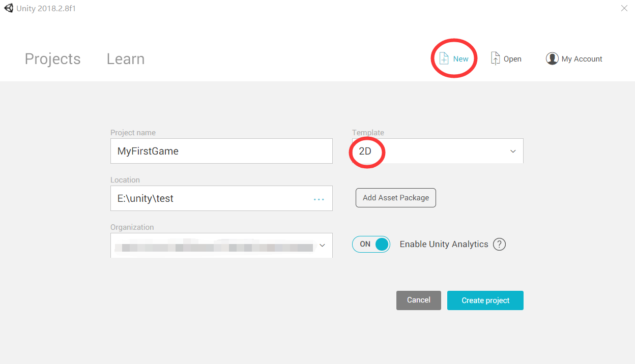Screen dimensions: 635x364
Task: Toggle Enable Unity Analytics switch off
Action: coord(371,245)
